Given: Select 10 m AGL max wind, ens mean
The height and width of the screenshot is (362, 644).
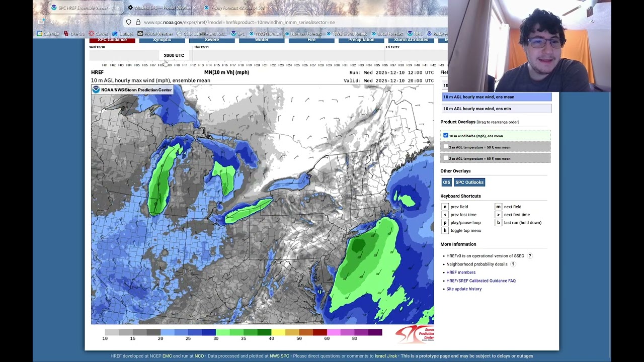Looking at the screenshot, I should coord(497,97).
